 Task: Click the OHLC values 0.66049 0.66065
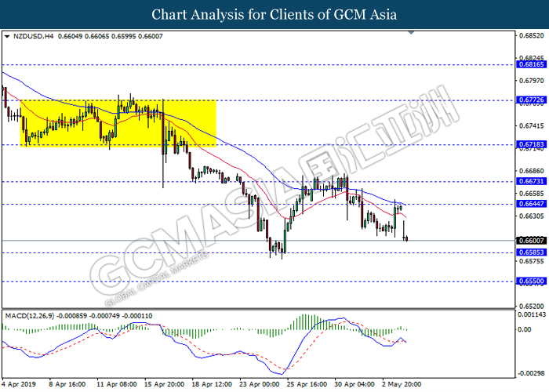[83, 36]
